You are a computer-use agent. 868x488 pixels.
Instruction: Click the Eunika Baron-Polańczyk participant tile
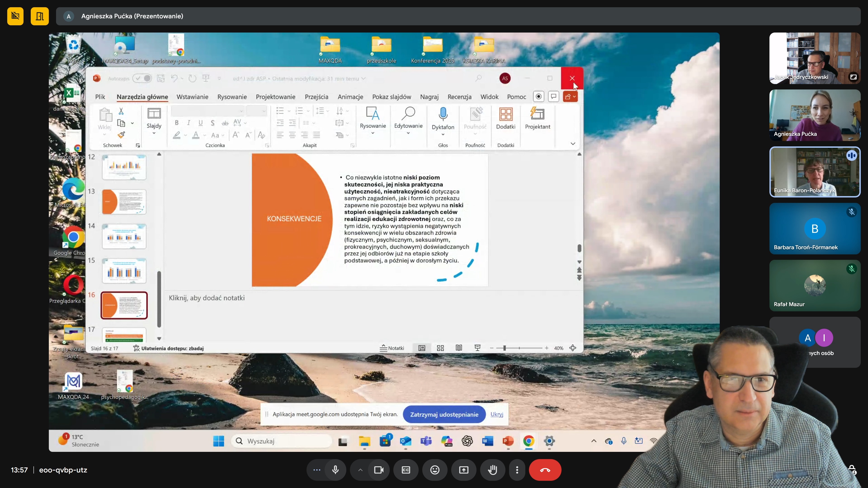coord(814,172)
